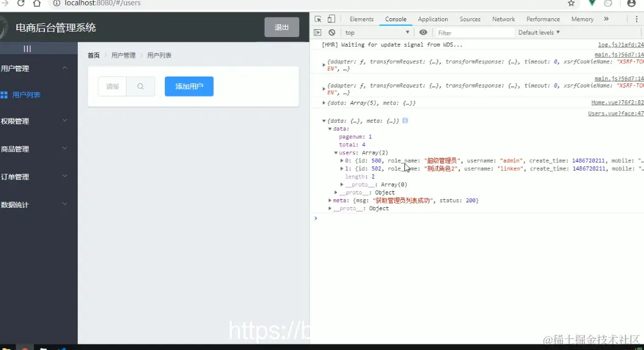Click the 添加用户 button

coord(189,86)
